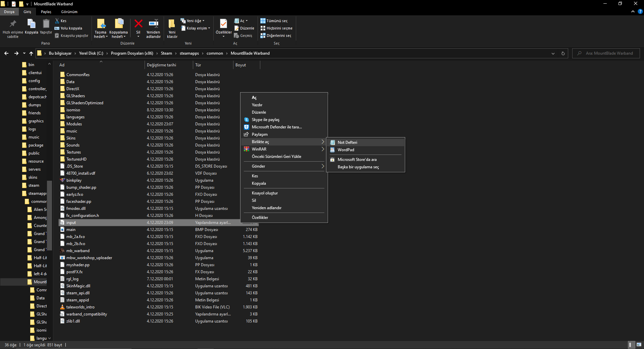This screenshot has height=349, width=644.
Task: Click Microsoft Defender ile tara
Action: tap(284, 127)
